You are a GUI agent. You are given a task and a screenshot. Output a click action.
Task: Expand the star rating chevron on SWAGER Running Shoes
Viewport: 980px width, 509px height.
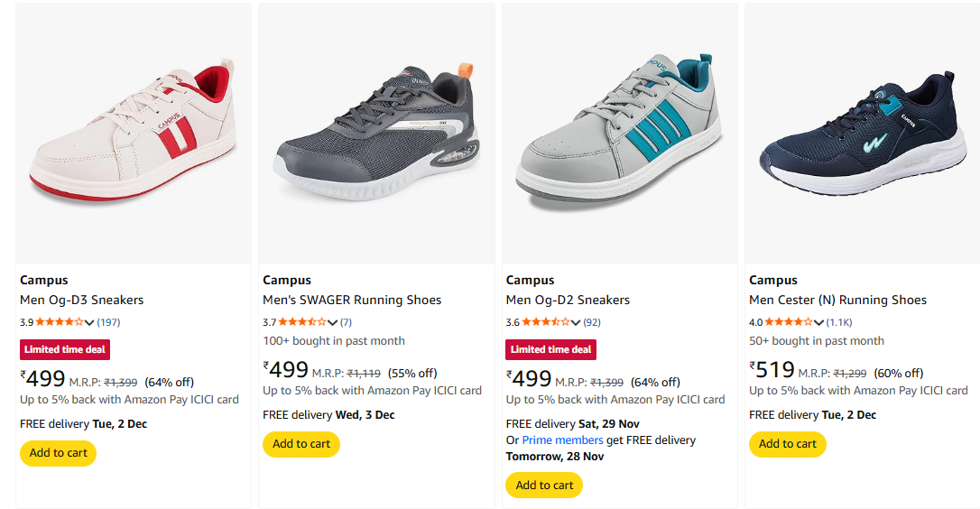coord(332,323)
